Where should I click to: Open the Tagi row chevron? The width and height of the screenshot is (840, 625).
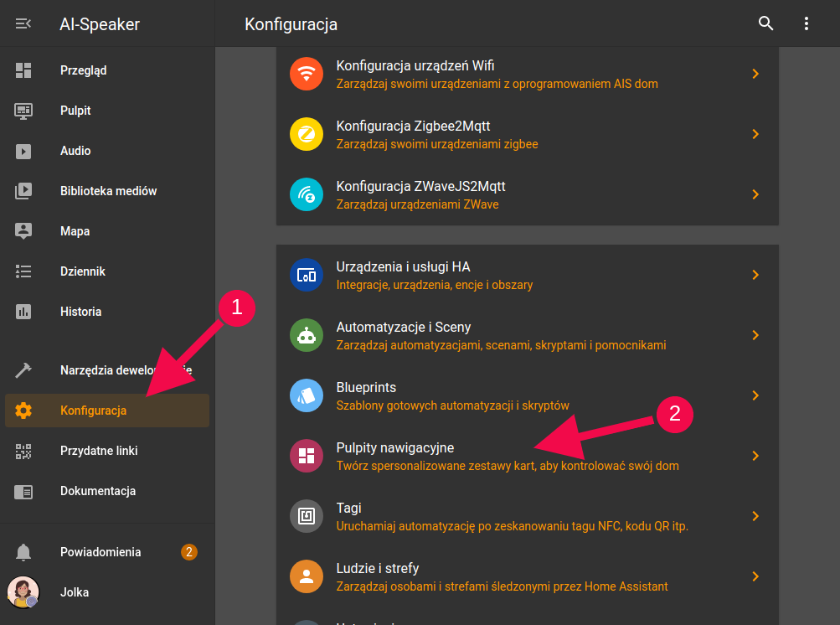click(755, 516)
